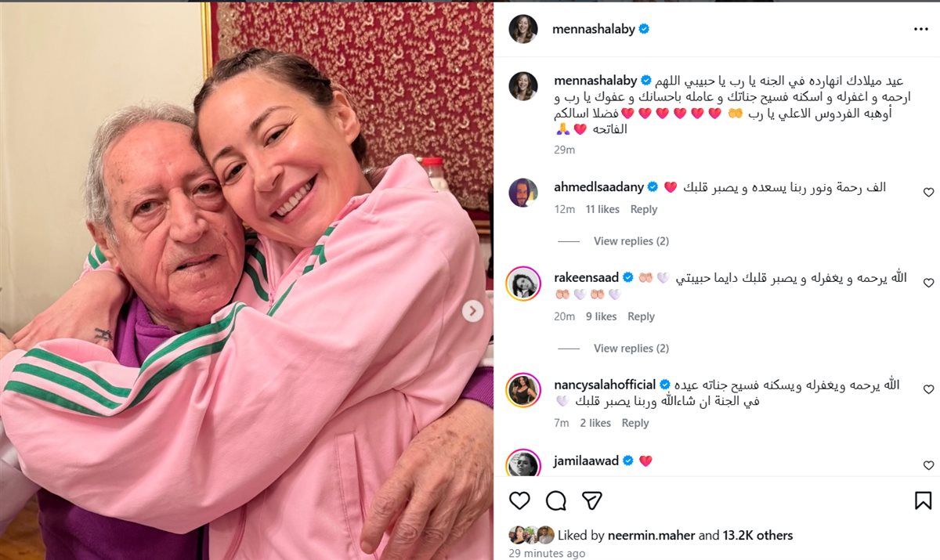This screenshot has width=940, height=560.
Task: Expand replies under ahmedlsaadany's comment
Action: coord(631,241)
